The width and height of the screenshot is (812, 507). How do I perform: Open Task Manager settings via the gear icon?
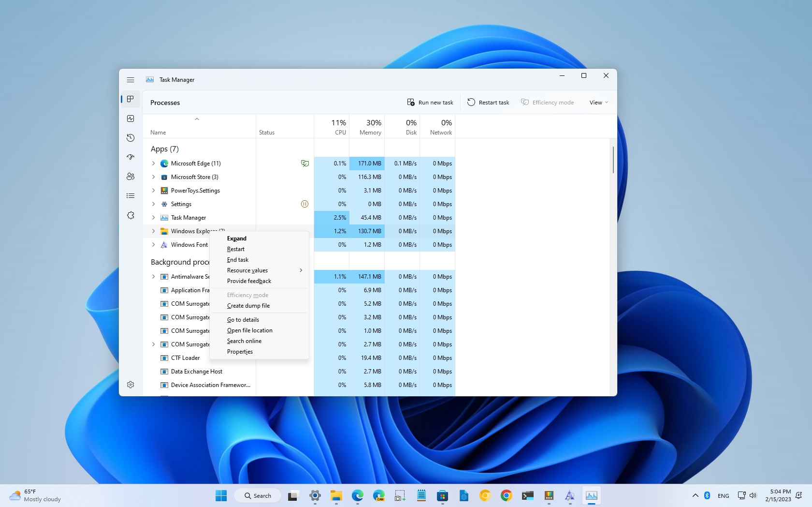click(x=130, y=385)
